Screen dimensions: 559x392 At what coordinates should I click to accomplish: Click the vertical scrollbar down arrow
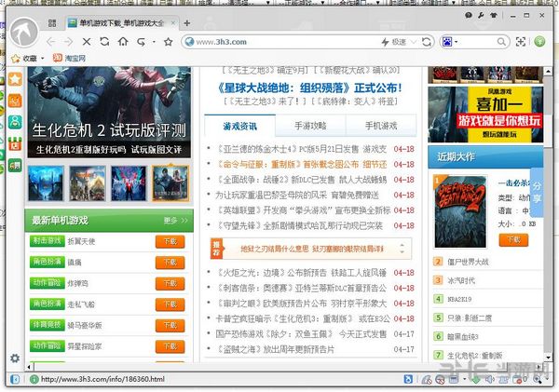[x=549, y=358]
